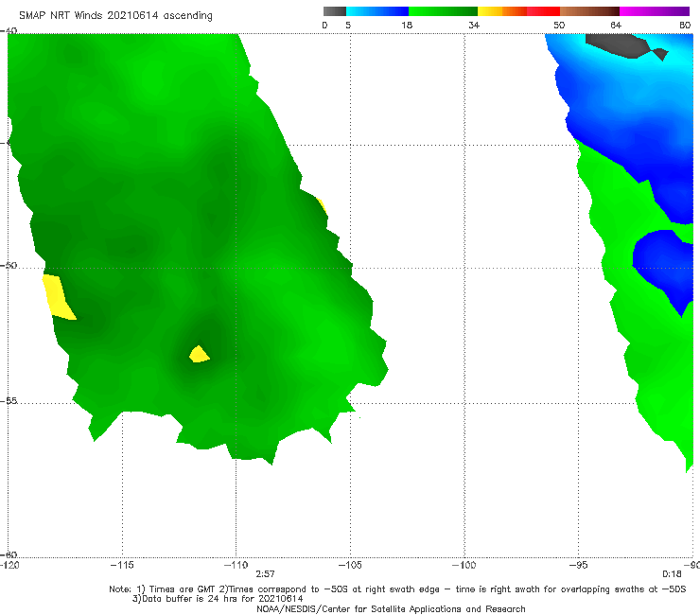The height and width of the screenshot is (615, 700).
Task: Click the latitude label '-55' on the left axis
Action: coord(9,400)
